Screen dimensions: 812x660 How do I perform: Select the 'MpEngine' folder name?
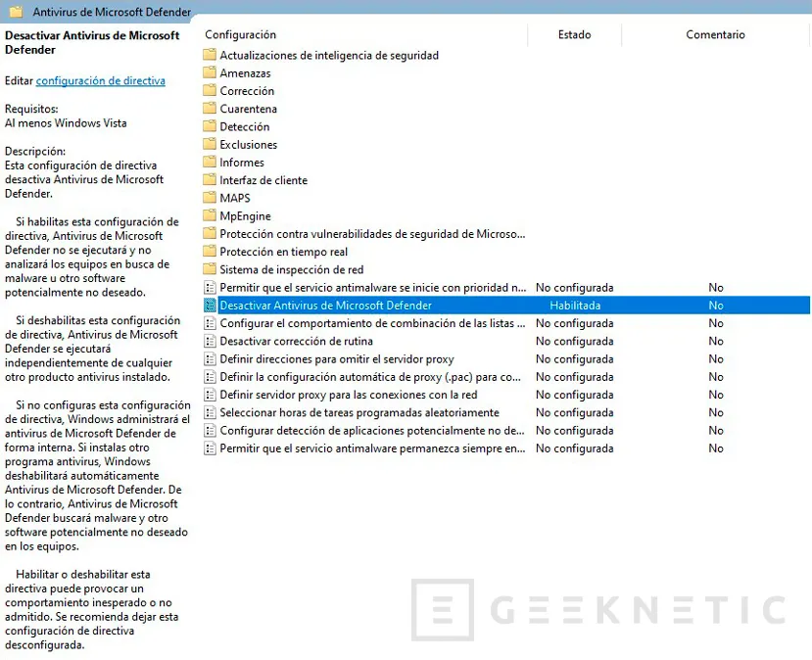[x=245, y=215]
